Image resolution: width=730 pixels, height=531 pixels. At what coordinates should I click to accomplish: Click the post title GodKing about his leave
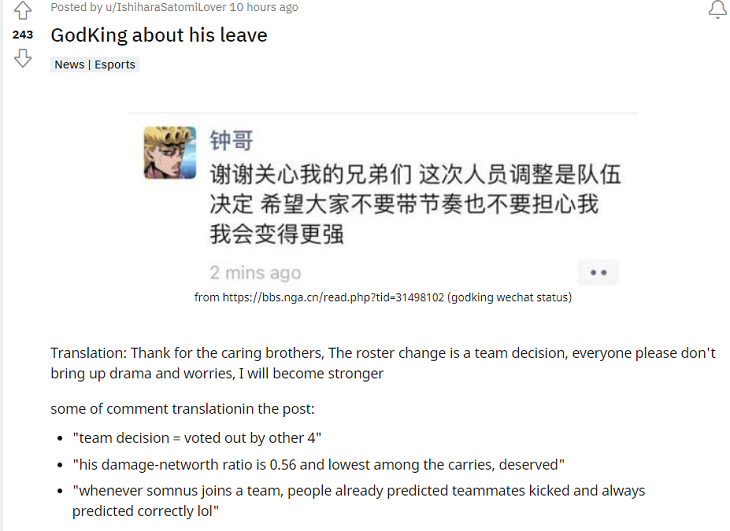[159, 35]
